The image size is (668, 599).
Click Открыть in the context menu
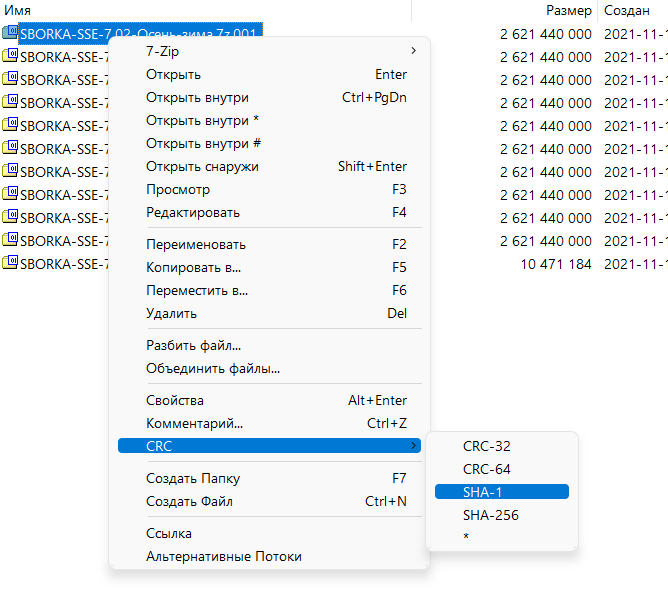174,74
